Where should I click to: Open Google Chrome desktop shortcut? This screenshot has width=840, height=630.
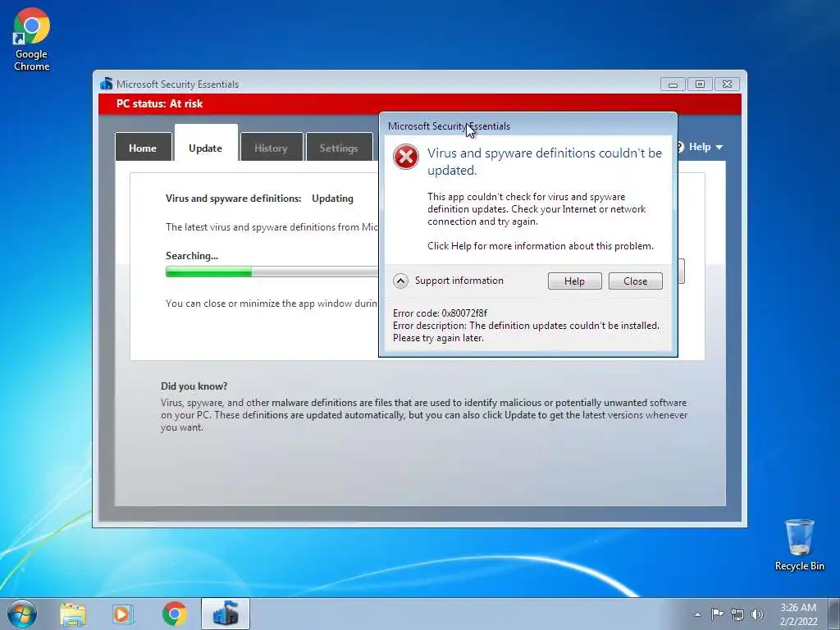point(32,40)
